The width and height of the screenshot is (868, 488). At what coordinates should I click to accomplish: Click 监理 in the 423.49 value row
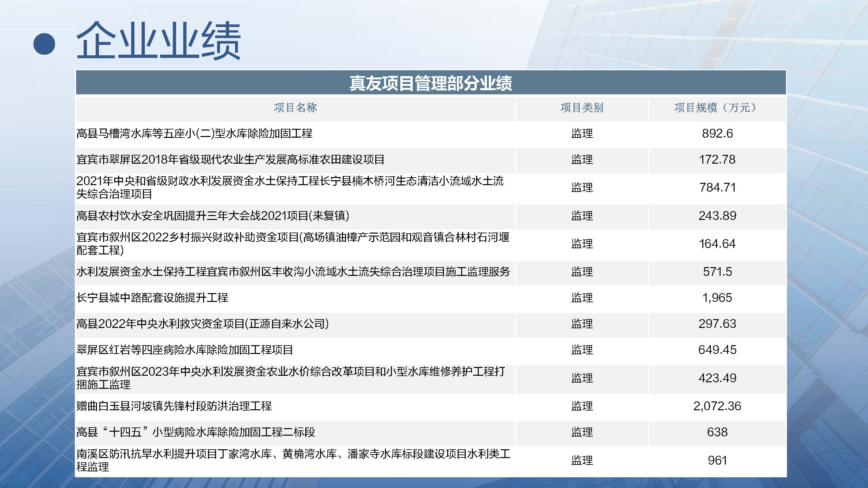[582, 378]
